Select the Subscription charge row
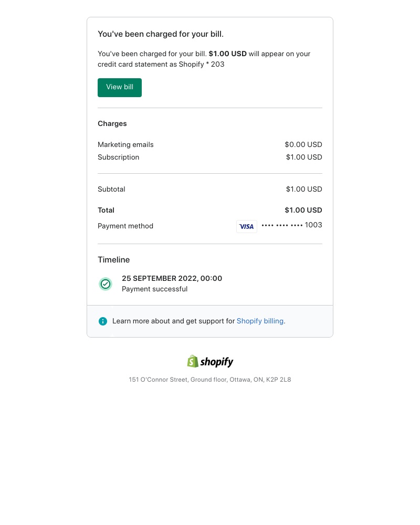 click(x=118, y=157)
